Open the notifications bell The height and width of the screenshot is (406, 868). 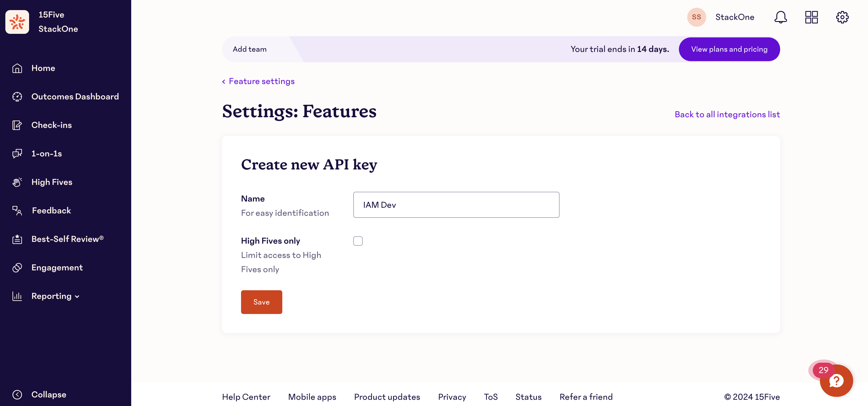[781, 17]
